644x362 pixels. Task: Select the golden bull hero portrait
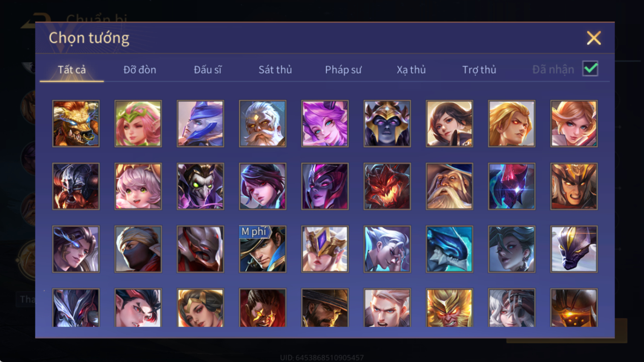tap(76, 124)
